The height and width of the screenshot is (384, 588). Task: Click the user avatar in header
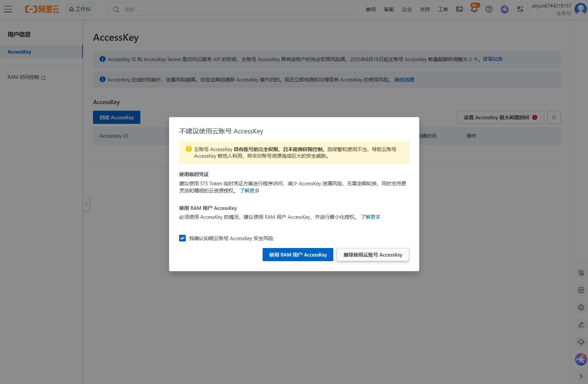click(x=580, y=9)
